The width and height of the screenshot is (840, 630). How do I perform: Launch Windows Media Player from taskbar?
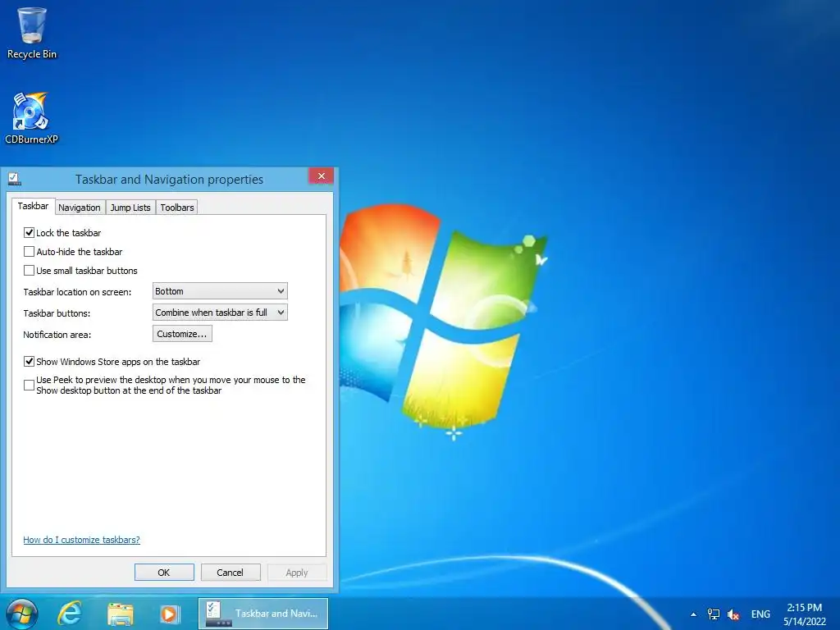tap(170, 614)
